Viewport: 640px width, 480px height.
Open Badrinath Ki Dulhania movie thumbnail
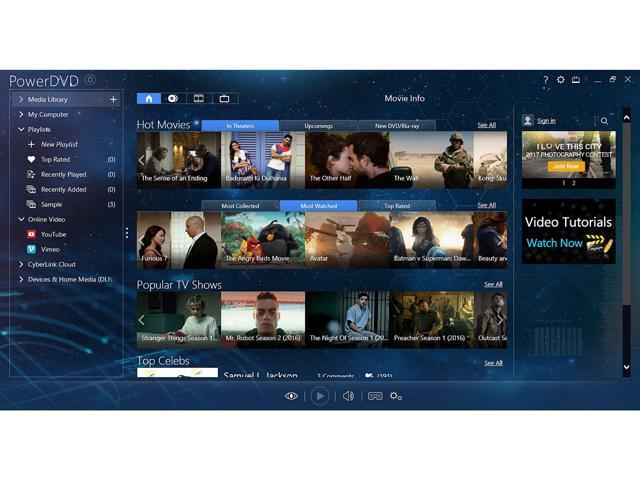(x=263, y=160)
